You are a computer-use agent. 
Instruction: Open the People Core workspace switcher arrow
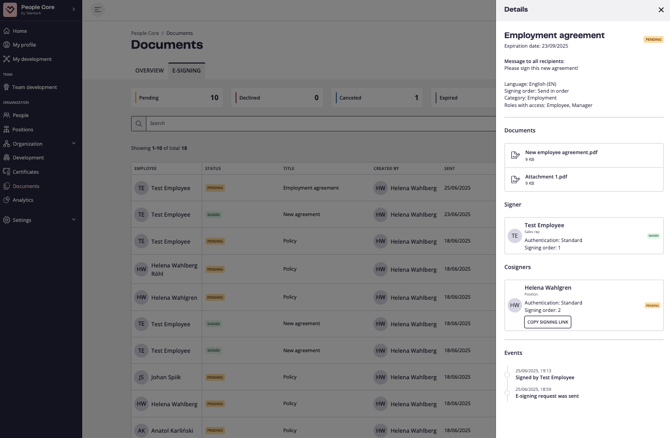[73, 9]
